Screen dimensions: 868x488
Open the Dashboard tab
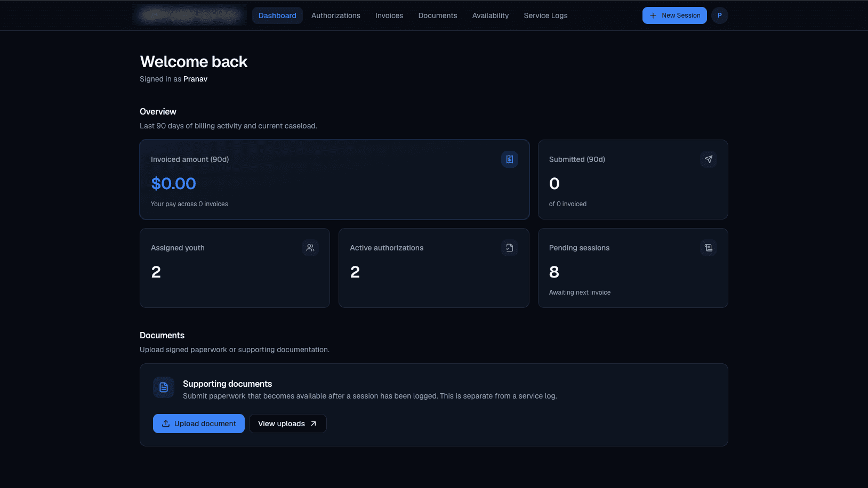[277, 15]
